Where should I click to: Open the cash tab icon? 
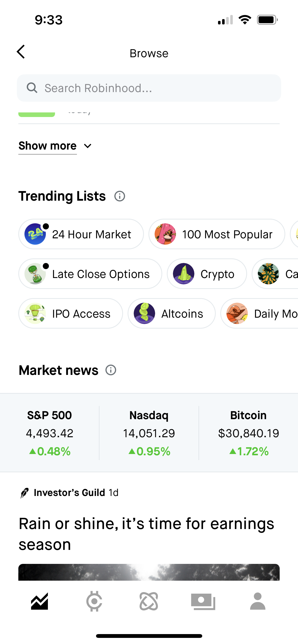click(x=203, y=601)
